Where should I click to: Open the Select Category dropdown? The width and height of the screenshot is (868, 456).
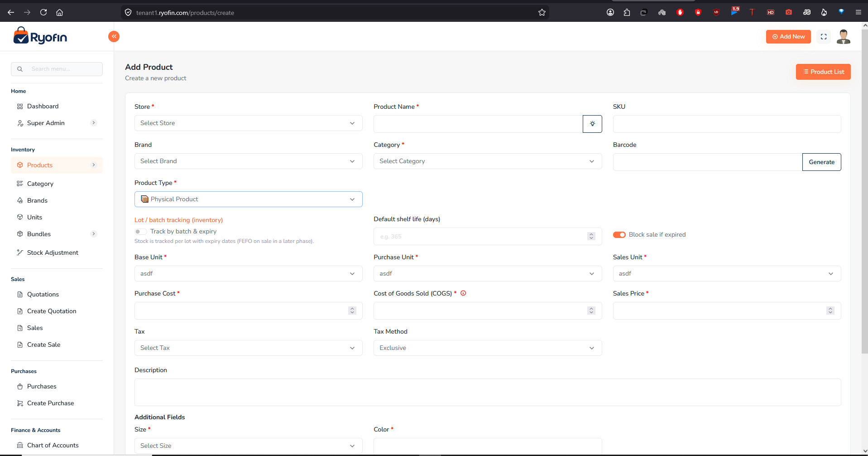point(488,161)
